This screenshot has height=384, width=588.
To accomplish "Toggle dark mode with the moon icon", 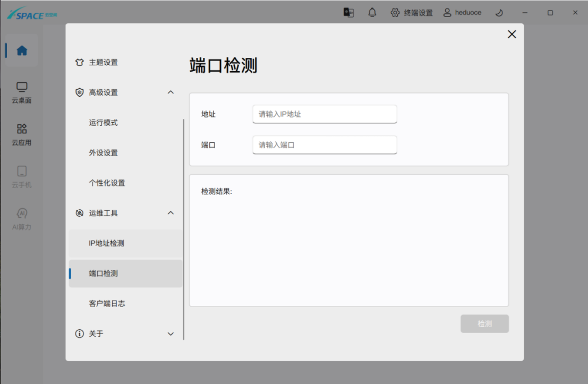I will click(499, 13).
